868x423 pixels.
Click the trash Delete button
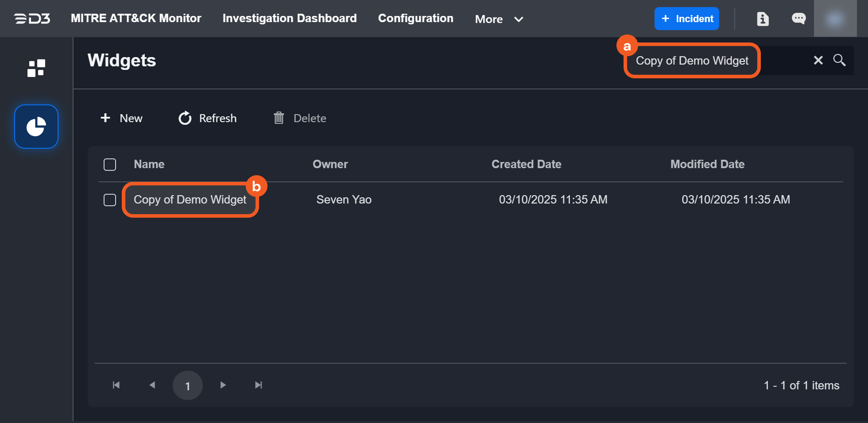(x=300, y=118)
